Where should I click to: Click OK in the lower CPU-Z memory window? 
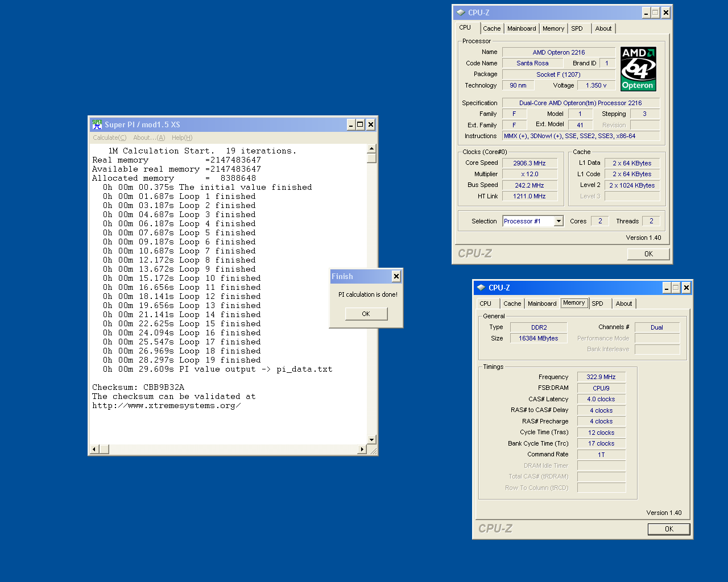tap(669, 529)
